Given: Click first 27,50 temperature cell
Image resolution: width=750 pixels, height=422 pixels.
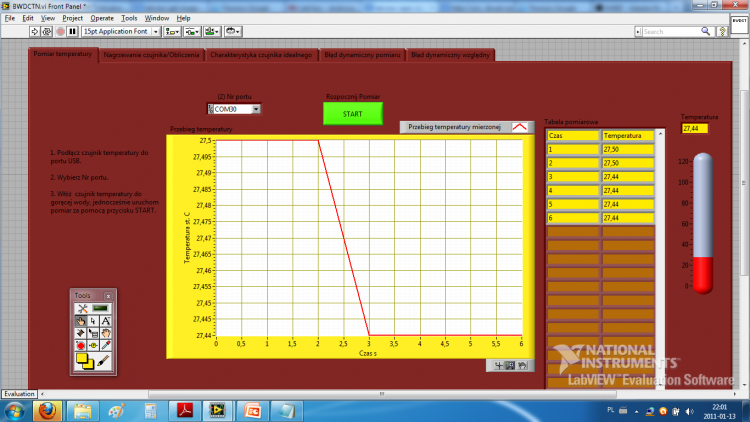Looking at the screenshot, I should point(628,150).
